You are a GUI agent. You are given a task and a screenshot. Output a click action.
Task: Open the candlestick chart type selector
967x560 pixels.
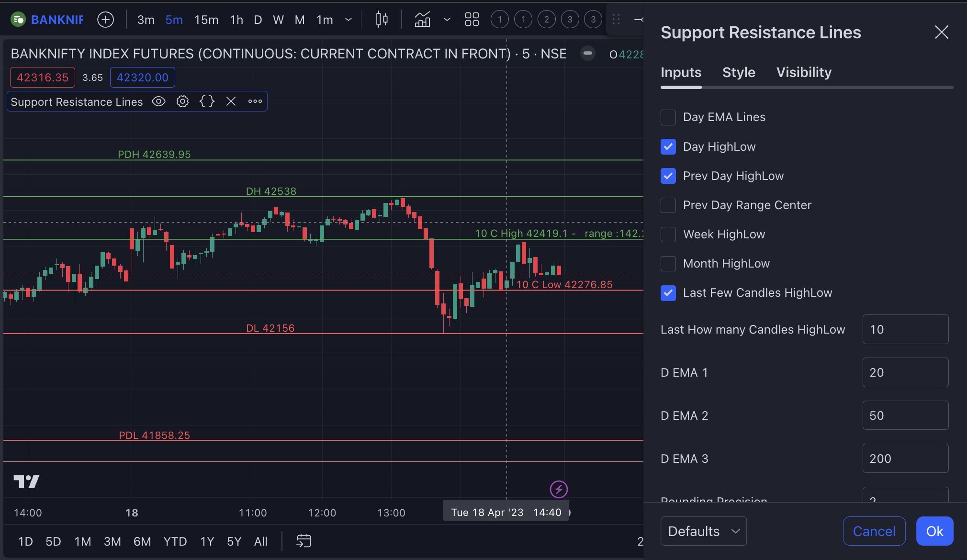(x=382, y=20)
